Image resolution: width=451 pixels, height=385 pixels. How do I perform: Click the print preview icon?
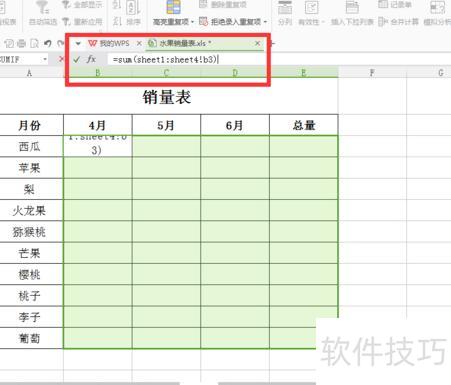tap(34, 43)
